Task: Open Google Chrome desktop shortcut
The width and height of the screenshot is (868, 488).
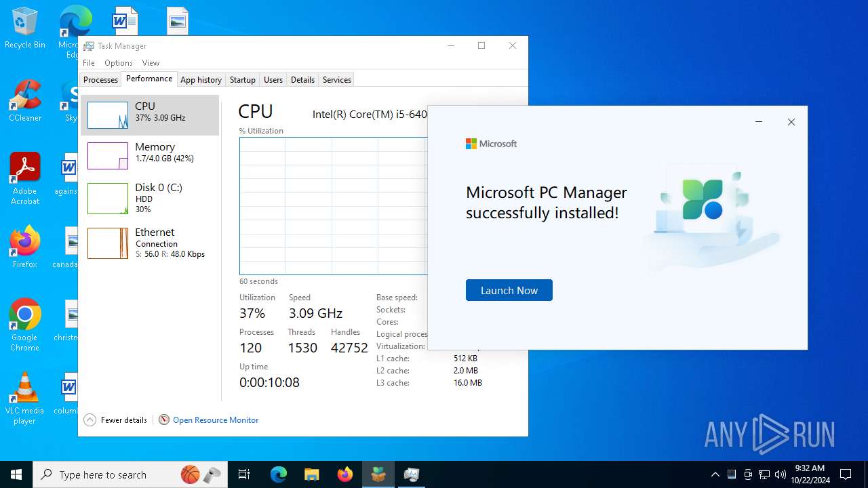Action: tap(25, 325)
